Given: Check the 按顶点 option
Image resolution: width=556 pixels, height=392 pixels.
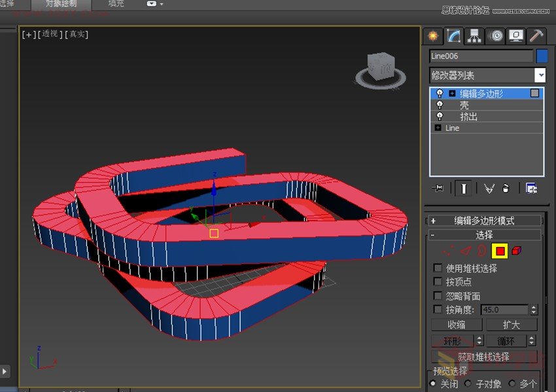Looking at the screenshot, I should [437, 282].
